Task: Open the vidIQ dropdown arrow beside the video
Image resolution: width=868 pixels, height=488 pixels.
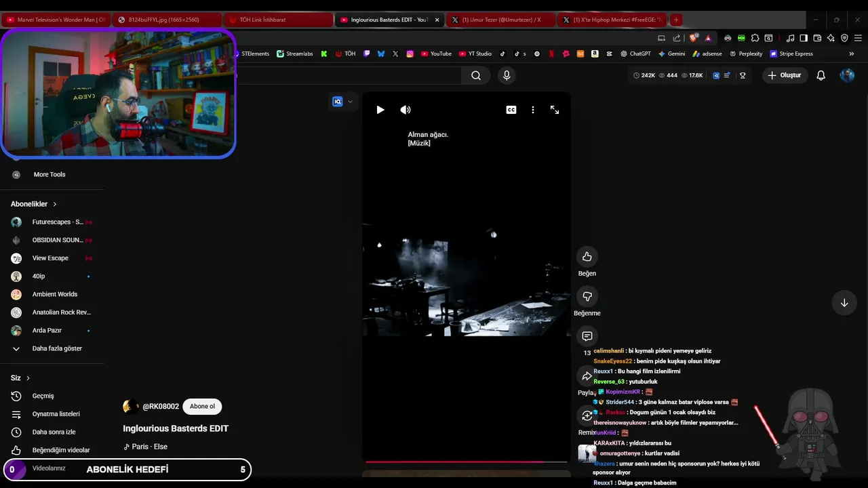Action: tap(350, 102)
